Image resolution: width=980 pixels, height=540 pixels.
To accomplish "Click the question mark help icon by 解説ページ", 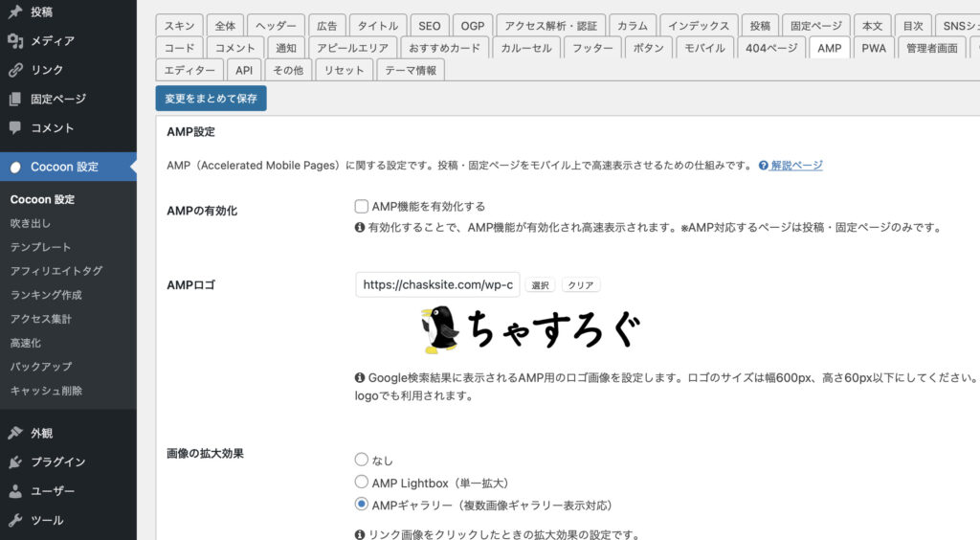I will coord(763,166).
